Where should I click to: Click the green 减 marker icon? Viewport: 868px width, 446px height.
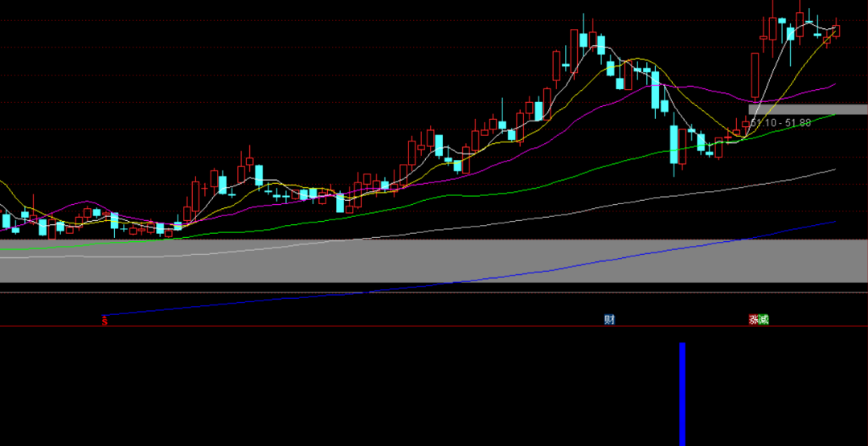click(764, 320)
